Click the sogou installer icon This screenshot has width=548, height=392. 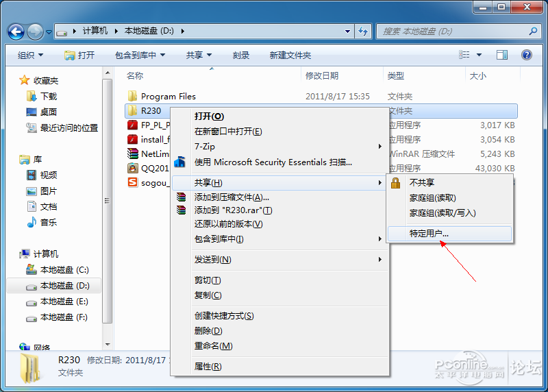tap(132, 182)
